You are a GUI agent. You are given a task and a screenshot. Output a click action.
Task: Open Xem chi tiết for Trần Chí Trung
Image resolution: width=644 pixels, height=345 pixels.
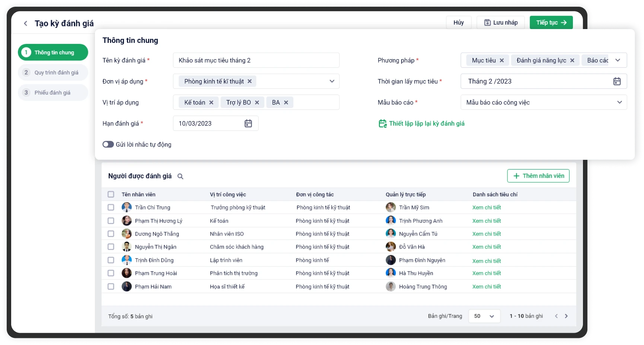click(x=487, y=207)
